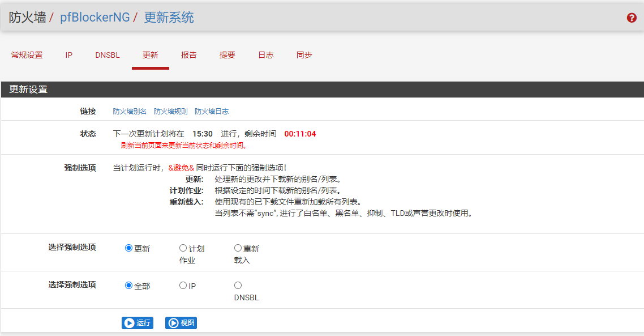Switch to the IP tab
Screen dimensions: 644x336
pyautogui.click(x=69, y=55)
